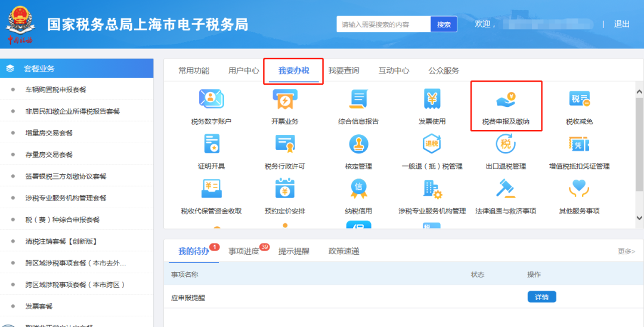Switch to 公众服务 tab
644x327 pixels.
(444, 70)
